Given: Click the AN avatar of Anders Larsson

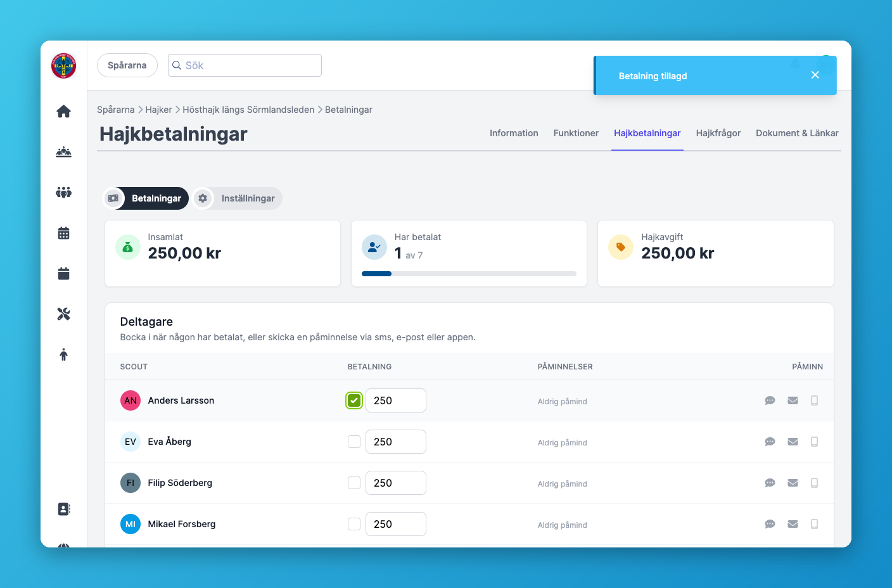Looking at the screenshot, I should (x=131, y=400).
